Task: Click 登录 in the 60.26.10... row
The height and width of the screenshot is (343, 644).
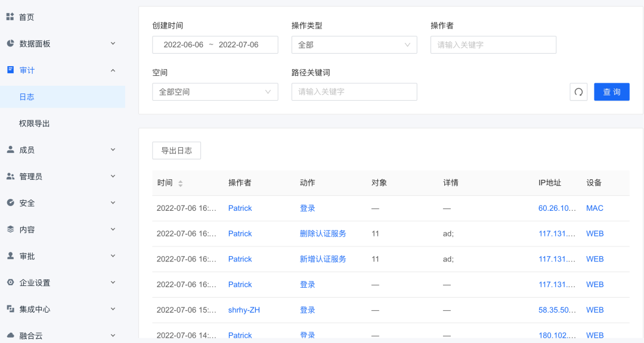Action: click(x=307, y=208)
